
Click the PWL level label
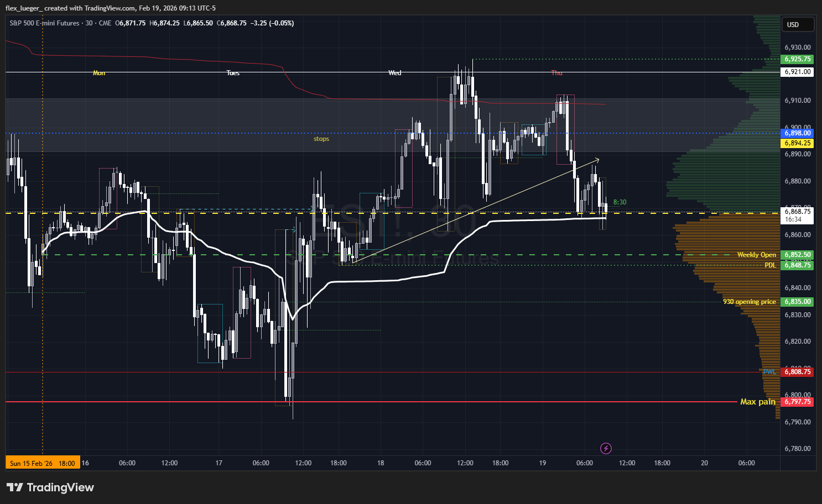(x=769, y=372)
